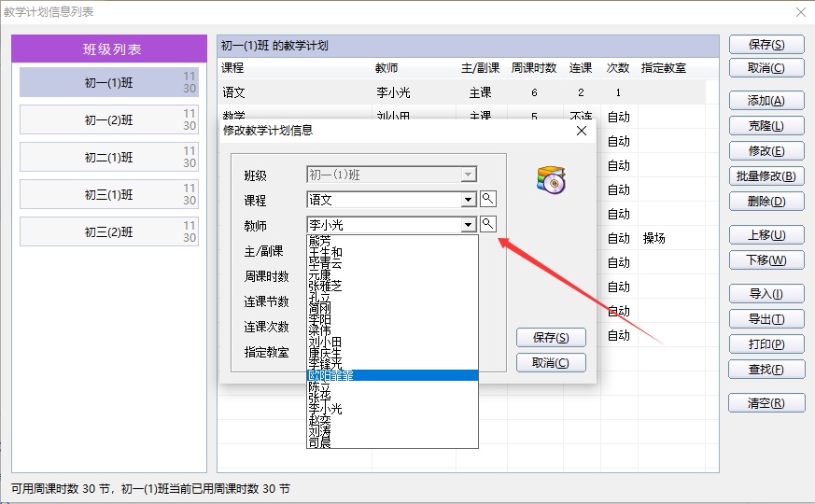Select 刘小田 from the teacher list
Image resolution: width=815 pixels, height=504 pixels.
click(x=325, y=342)
